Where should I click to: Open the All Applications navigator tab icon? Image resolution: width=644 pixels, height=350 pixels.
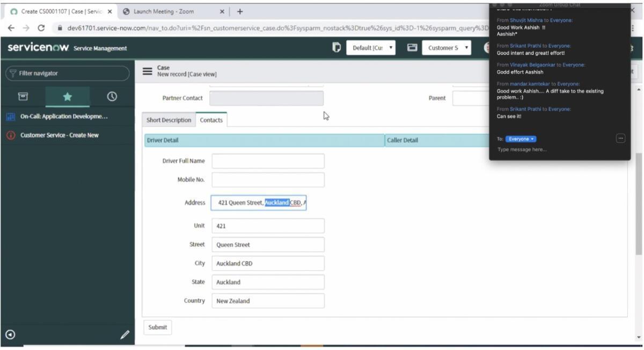(x=23, y=96)
